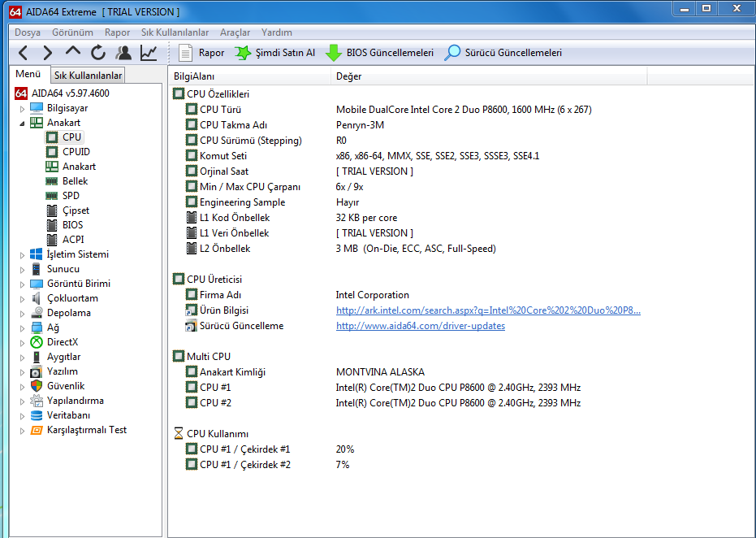Open the user manager icon in toolbar
The height and width of the screenshot is (538, 756).
coord(123,53)
